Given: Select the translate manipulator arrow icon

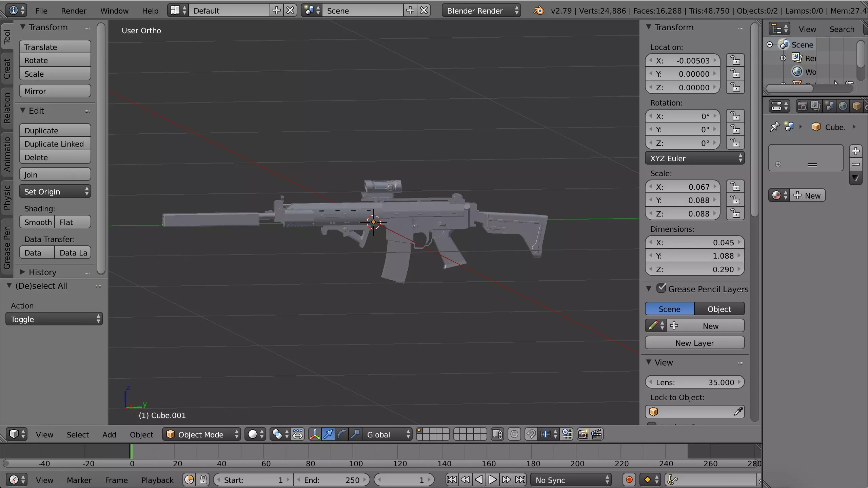Looking at the screenshot, I should click(x=328, y=434).
